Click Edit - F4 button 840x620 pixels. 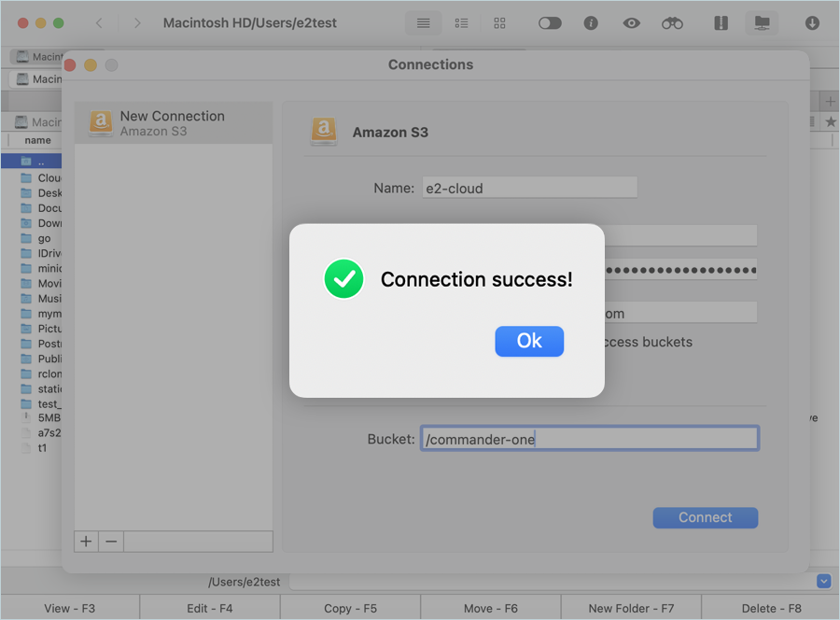(210, 608)
